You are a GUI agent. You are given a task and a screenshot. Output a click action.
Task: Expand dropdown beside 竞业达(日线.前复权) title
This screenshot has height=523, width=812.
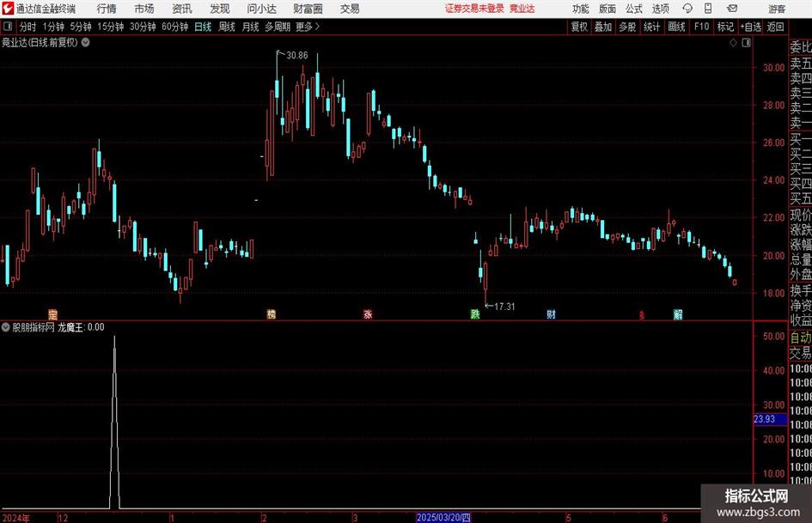click(x=85, y=43)
